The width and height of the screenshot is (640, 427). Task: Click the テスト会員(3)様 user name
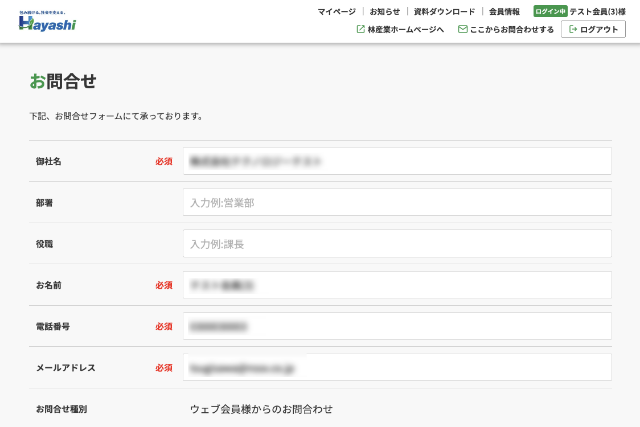597,11
